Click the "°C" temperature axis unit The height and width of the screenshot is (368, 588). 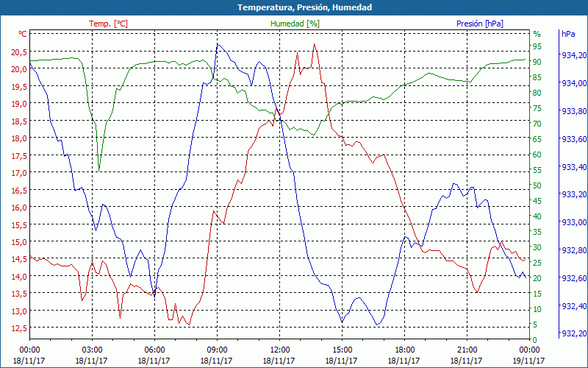click(x=23, y=34)
